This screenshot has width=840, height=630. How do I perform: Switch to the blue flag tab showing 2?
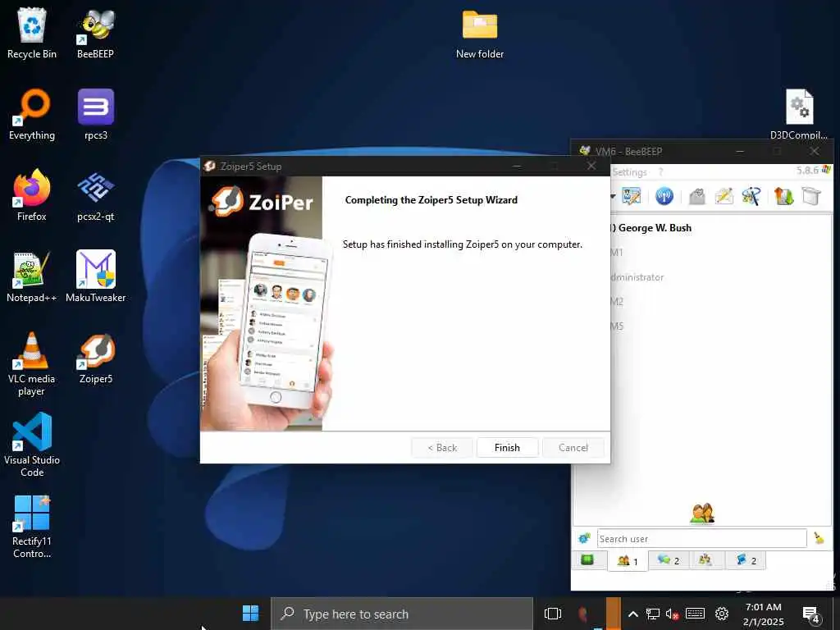click(746, 559)
